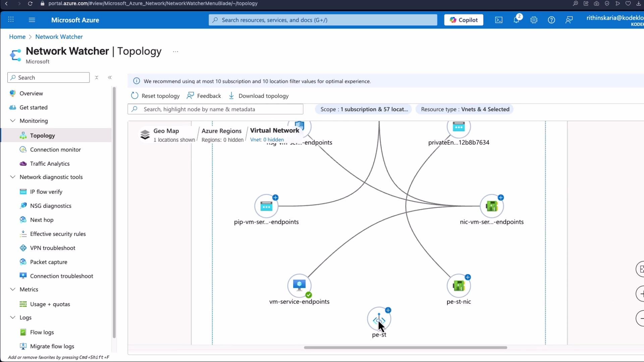Focus the global Search resources field
The height and width of the screenshot is (362, 644).
[323, 20]
